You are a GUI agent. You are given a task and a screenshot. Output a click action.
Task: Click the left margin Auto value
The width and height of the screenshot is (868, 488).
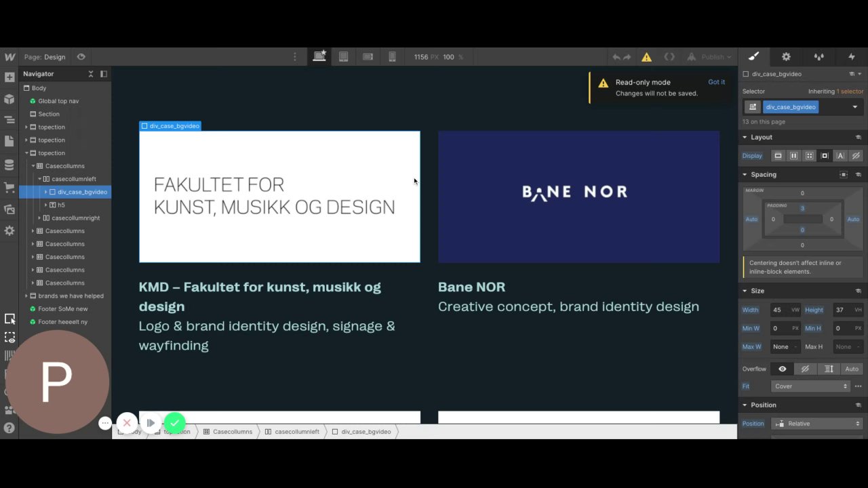(751, 219)
